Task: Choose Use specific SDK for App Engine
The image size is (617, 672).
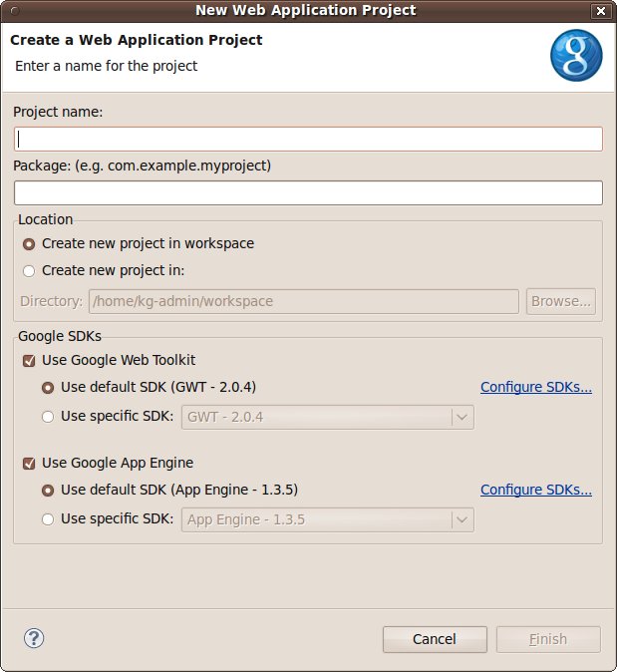Action: coord(48,519)
